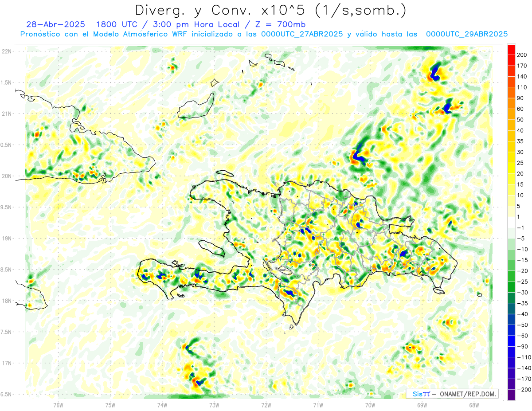
Task: Click the '-90' colorbar value
Action: [522, 347]
